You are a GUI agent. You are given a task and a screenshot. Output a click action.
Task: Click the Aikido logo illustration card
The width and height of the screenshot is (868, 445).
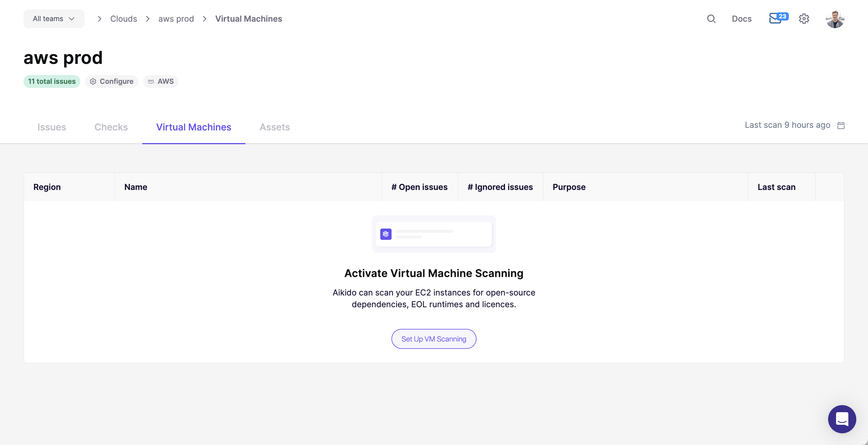coord(434,234)
